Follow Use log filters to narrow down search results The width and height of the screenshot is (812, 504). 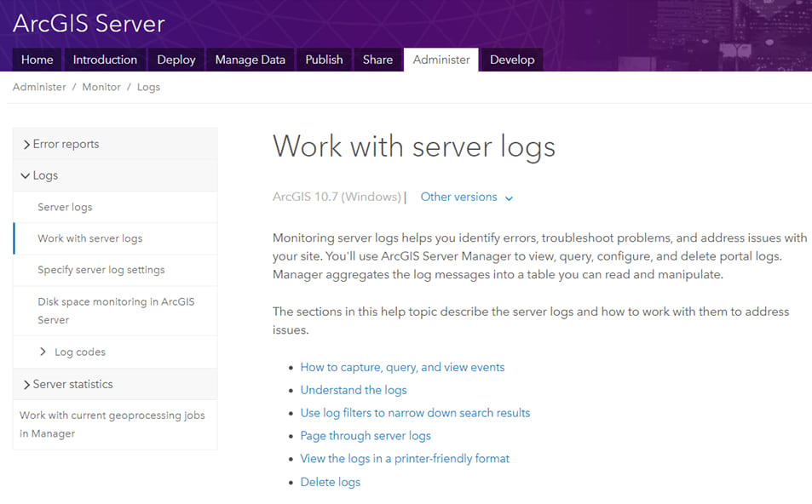[415, 413]
